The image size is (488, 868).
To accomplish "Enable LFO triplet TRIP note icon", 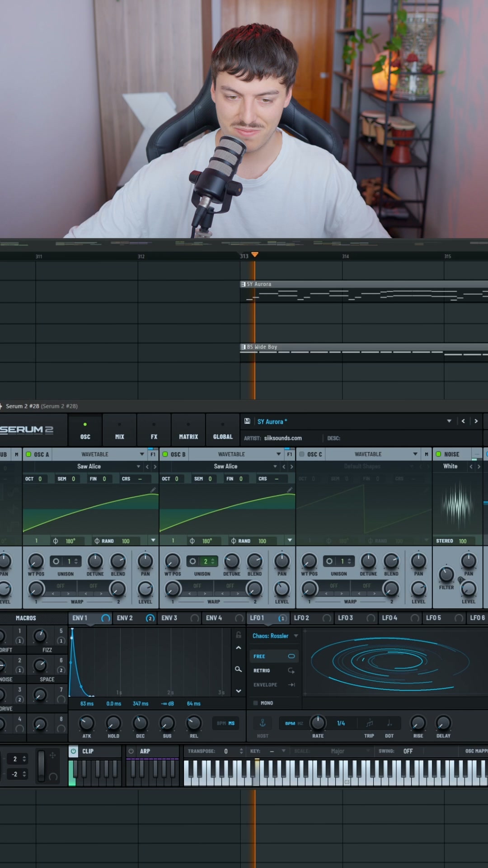I will click(369, 723).
